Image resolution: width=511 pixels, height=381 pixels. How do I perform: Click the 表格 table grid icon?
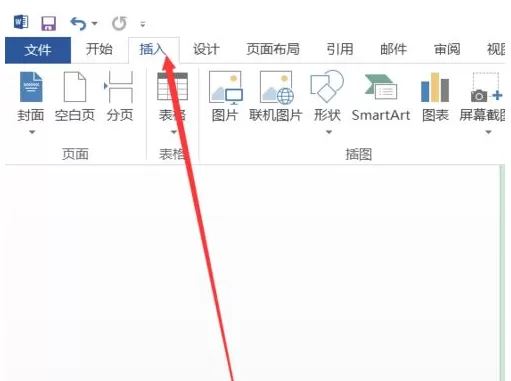click(x=173, y=87)
